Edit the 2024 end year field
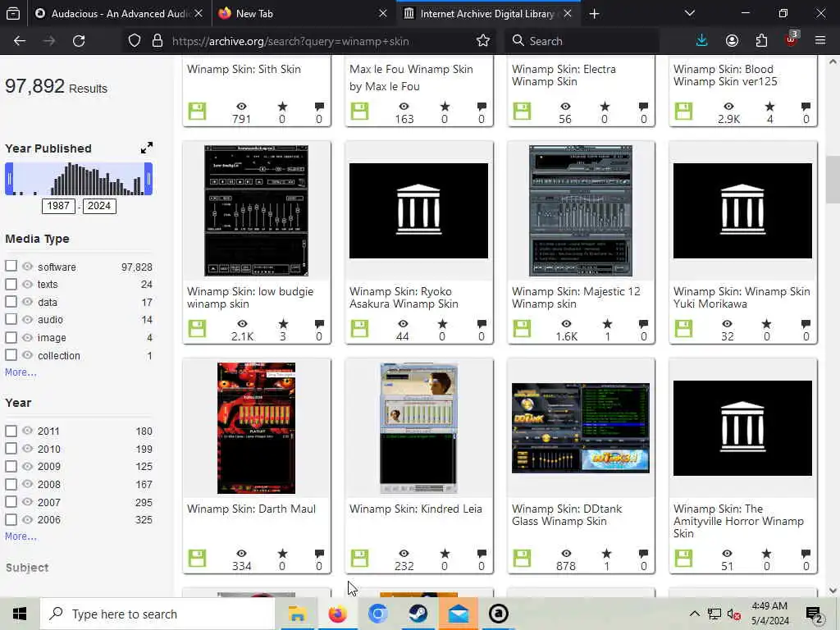The image size is (840, 630). tap(99, 206)
